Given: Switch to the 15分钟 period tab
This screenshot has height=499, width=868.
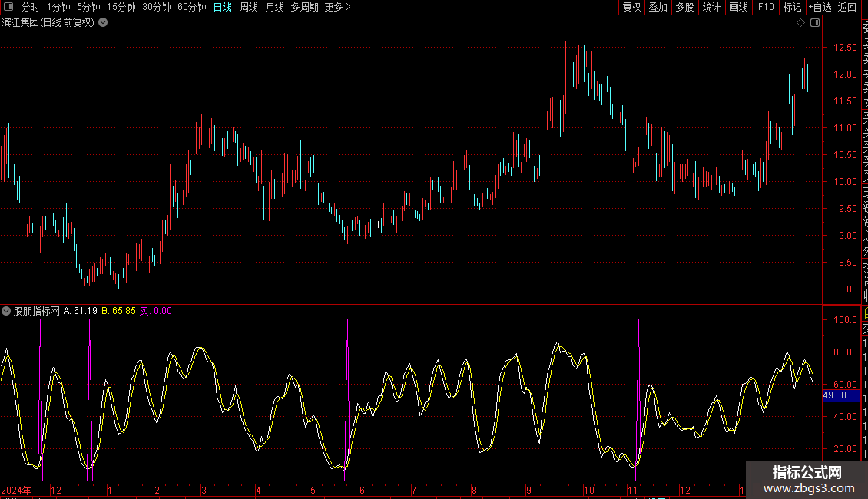Looking at the screenshot, I should pos(121,7).
